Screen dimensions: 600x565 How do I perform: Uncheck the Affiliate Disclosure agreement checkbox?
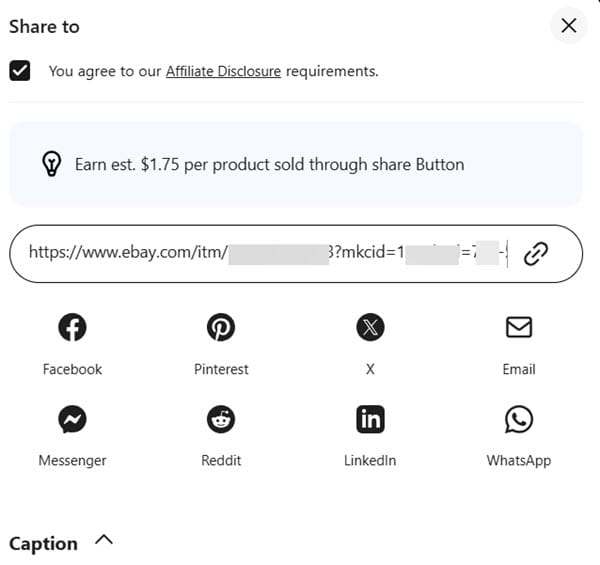pos(19,71)
